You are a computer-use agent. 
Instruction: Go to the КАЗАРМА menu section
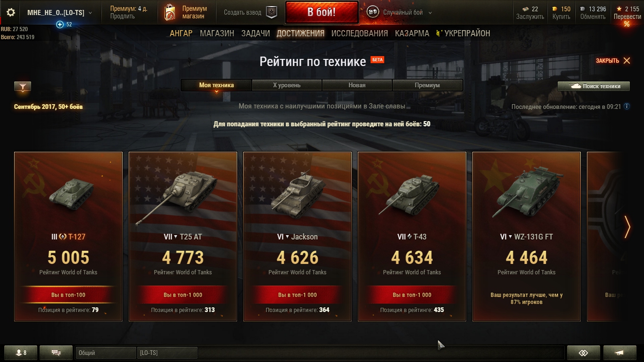tap(412, 33)
